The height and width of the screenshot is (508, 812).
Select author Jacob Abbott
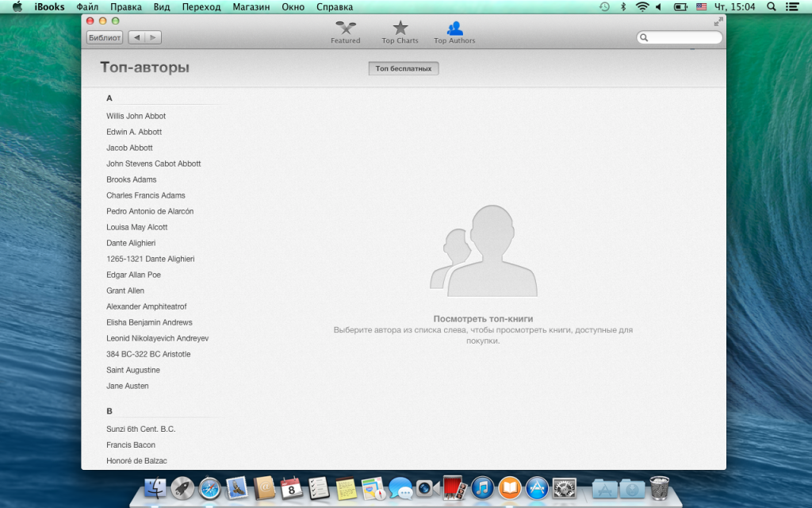(x=129, y=148)
